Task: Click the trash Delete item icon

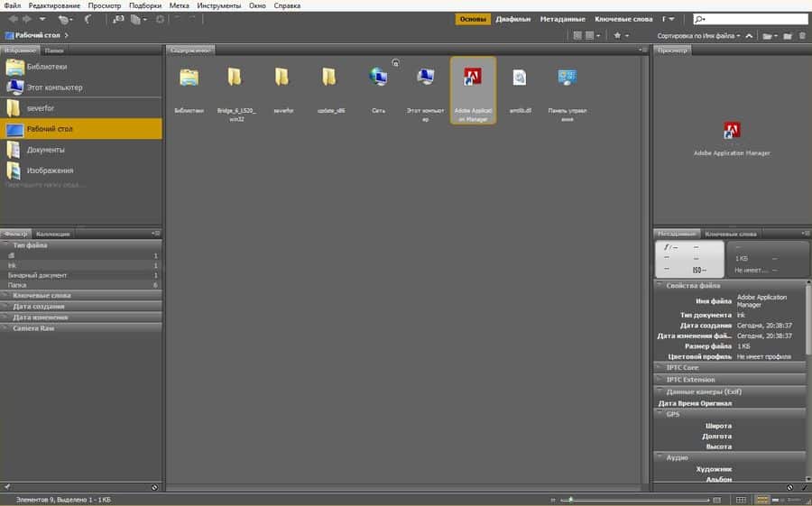Action: (802, 36)
